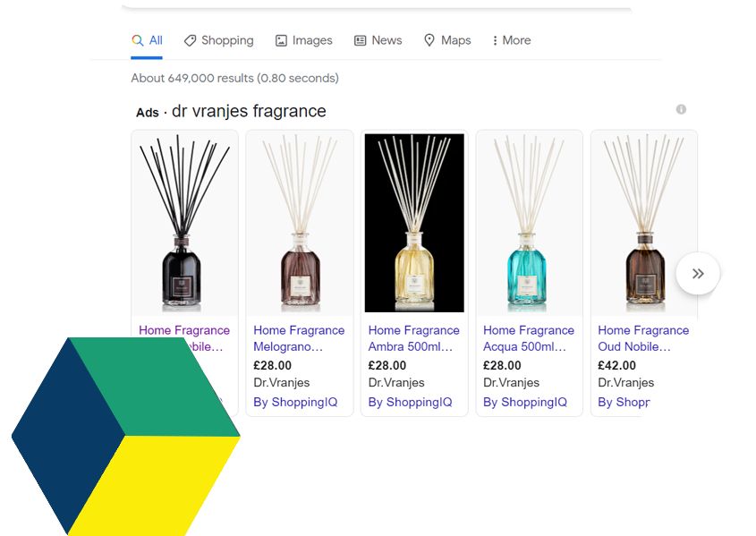Open the Ambra diffuser image on black background

click(414, 223)
